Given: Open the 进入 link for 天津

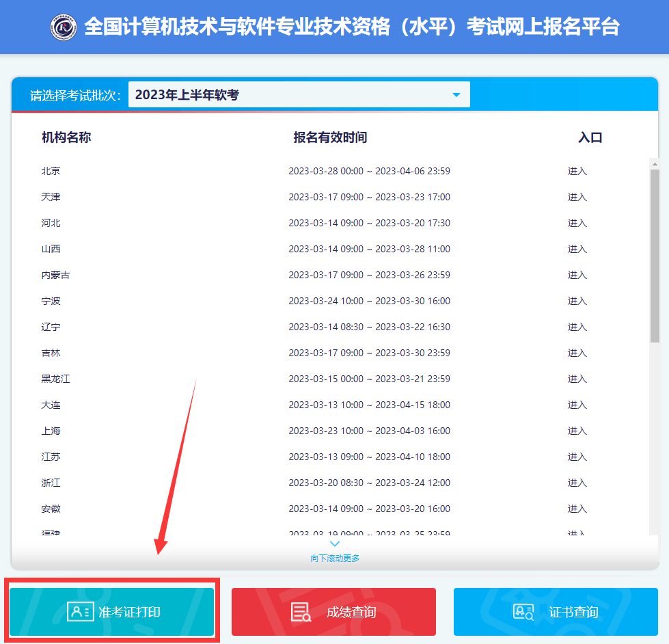Looking at the screenshot, I should (577, 197).
